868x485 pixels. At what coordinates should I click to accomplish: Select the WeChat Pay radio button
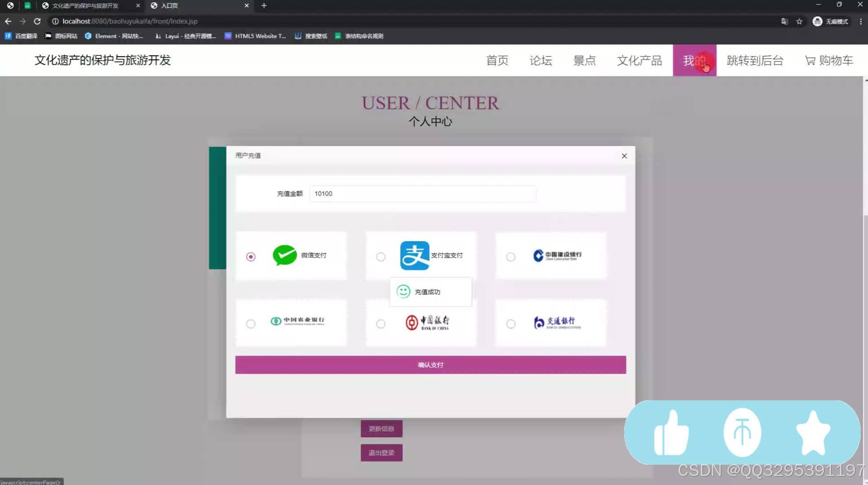click(x=251, y=256)
